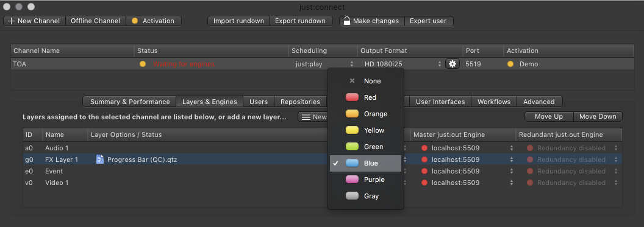Click the New Channel button
The image size is (644, 227).
35,21
